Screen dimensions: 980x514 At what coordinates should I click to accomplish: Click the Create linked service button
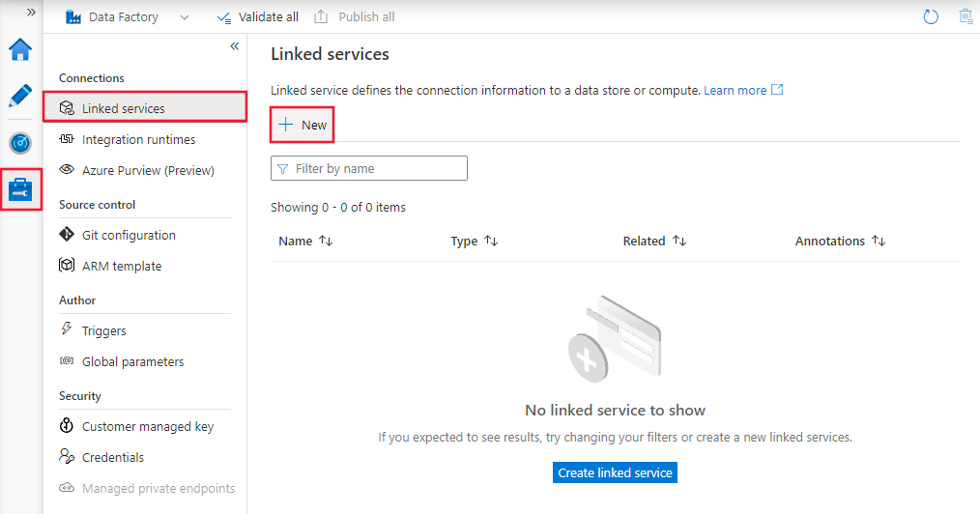pyautogui.click(x=616, y=472)
